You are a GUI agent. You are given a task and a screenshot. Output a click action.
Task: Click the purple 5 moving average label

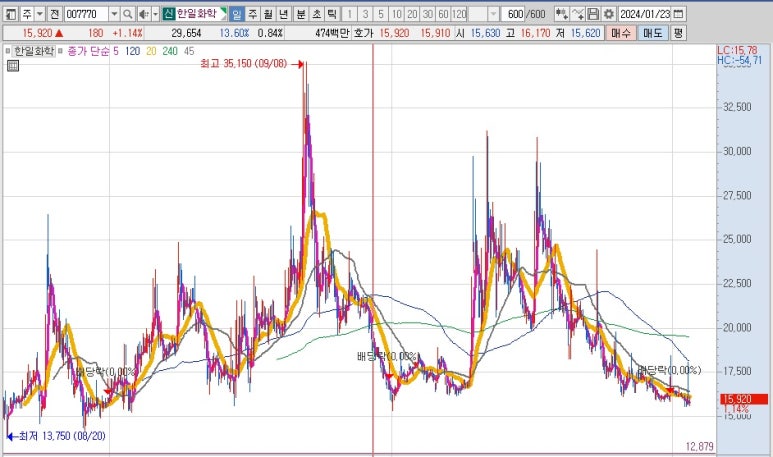pyautogui.click(x=116, y=51)
